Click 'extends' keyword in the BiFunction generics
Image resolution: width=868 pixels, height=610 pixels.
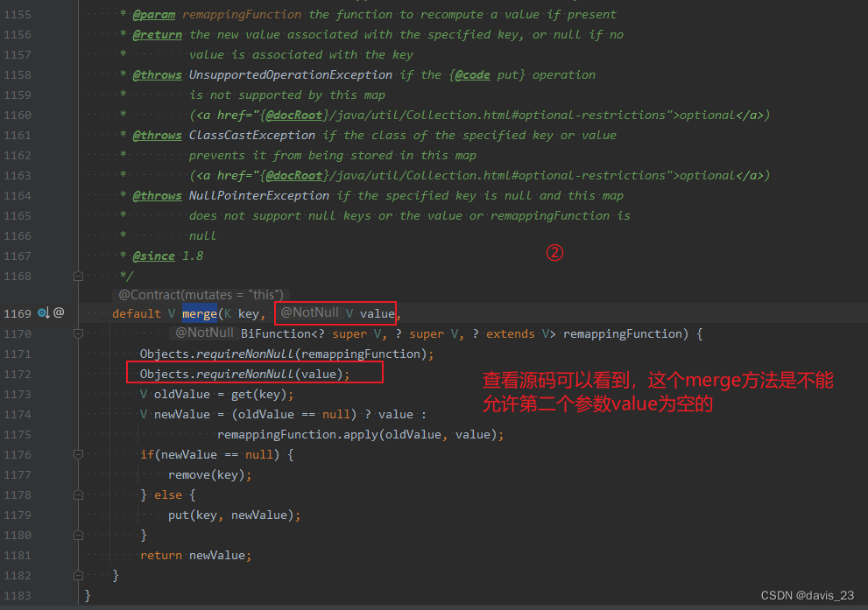pos(511,334)
